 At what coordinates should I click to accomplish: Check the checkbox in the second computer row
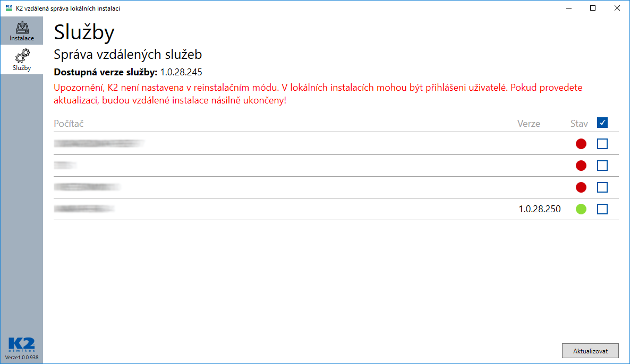pos(602,166)
